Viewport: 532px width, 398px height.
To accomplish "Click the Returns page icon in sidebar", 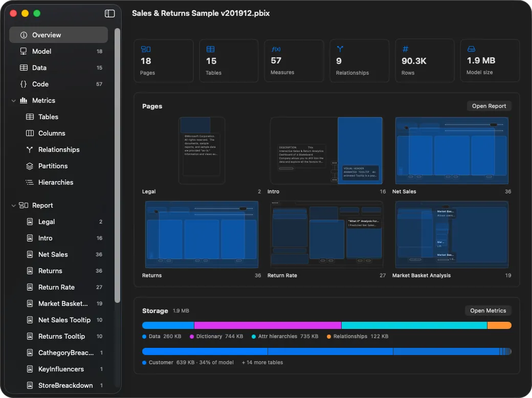I will click(30, 271).
